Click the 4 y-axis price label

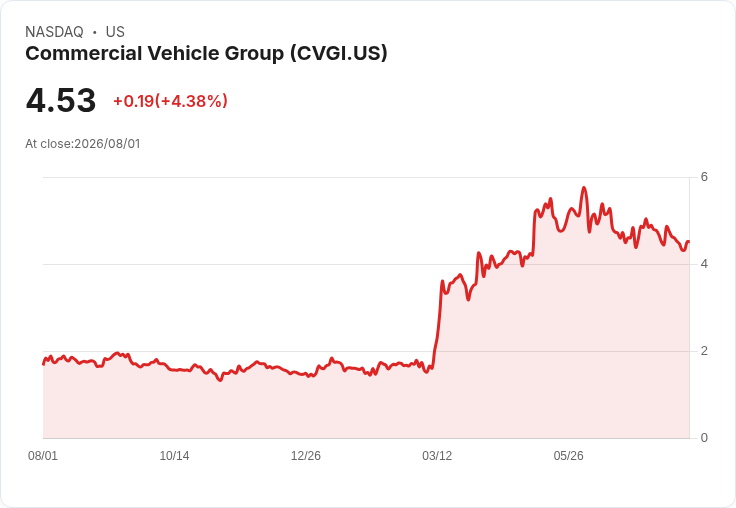point(704,264)
